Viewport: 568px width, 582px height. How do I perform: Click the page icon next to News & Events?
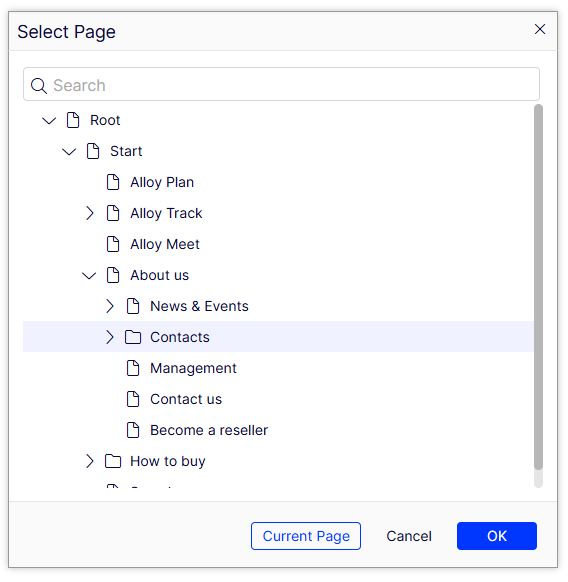(x=133, y=306)
